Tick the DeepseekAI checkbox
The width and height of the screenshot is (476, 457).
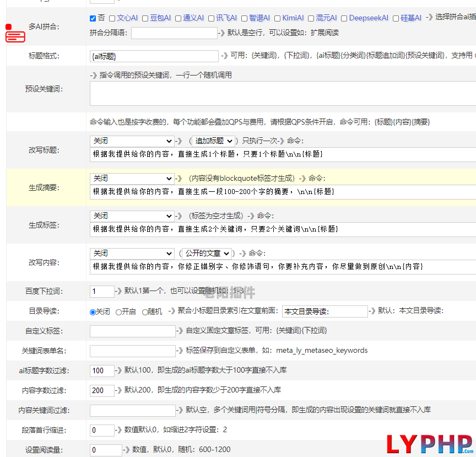pos(344,19)
